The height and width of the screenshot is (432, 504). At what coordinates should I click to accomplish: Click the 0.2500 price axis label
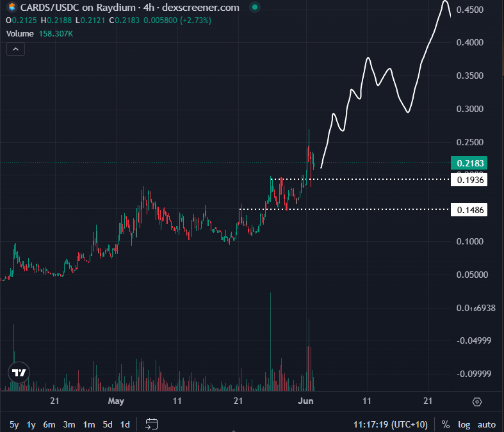click(x=469, y=142)
